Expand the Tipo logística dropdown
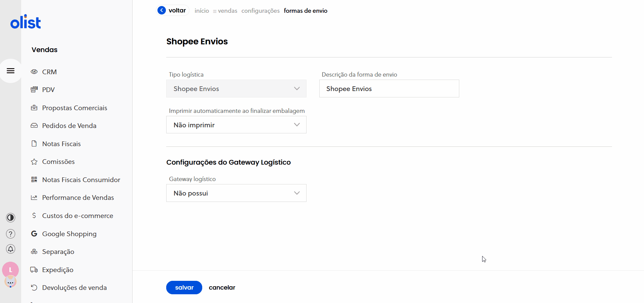The width and height of the screenshot is (644, 303). [236, 89]
